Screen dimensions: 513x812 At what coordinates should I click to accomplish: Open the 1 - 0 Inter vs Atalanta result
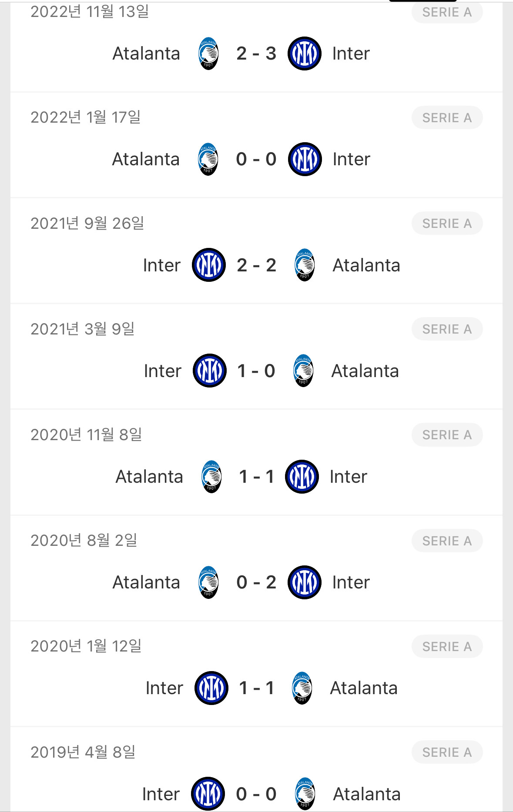tap(256, 371)
